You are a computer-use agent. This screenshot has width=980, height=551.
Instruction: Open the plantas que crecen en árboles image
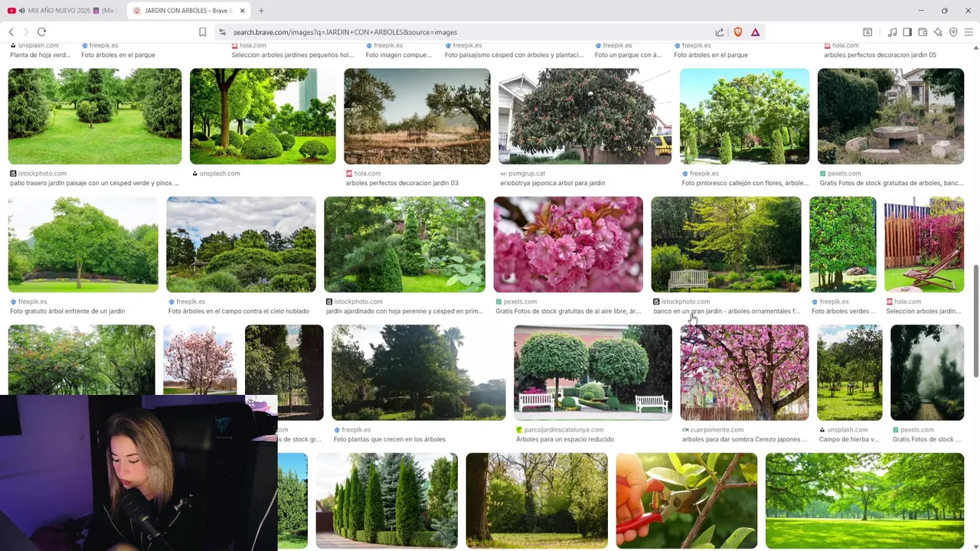pyautogui.click(x=419, y=373)
